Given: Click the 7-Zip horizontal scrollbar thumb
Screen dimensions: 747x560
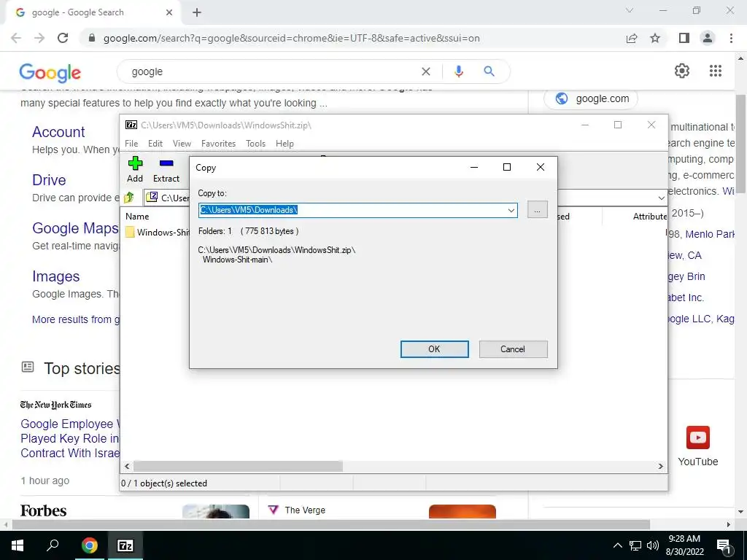Looking at the screenshot, I should (x=238, y=466).
